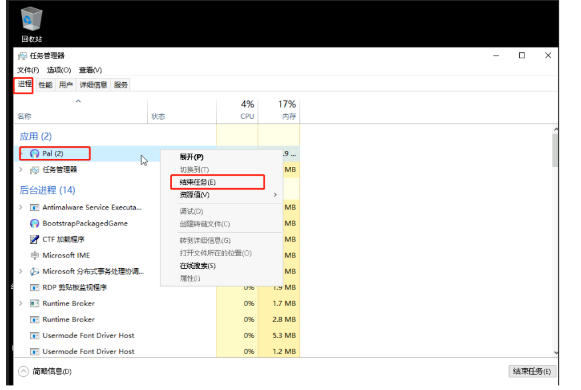Select the CTF loader process icon
Screen dimensions: 581x390
(34, 239)
